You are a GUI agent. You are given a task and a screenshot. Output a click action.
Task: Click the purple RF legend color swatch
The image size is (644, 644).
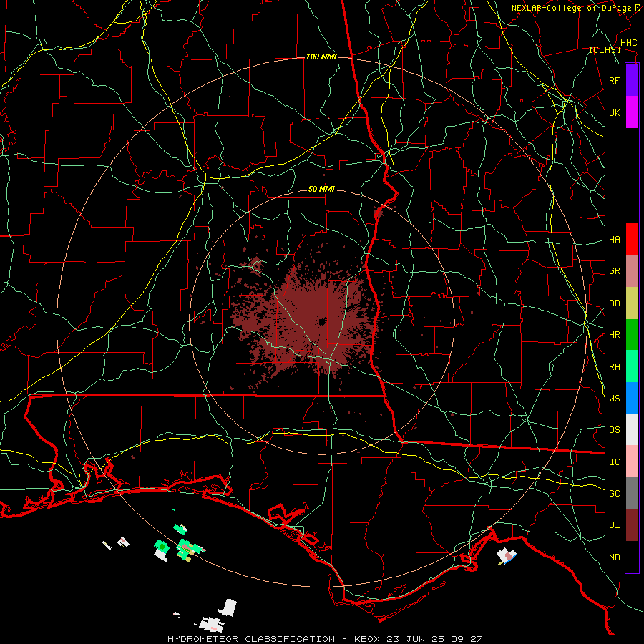(x=632, y=80)
